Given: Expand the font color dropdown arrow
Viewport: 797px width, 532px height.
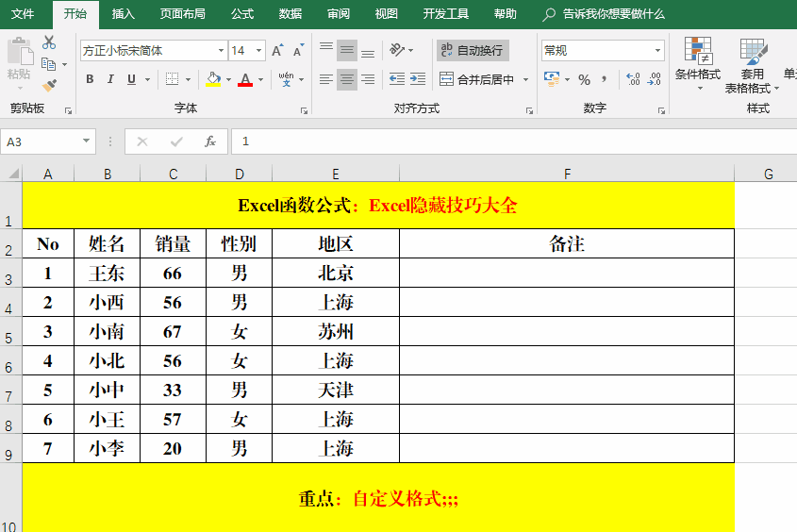Looking at the screenshot, I should coord(260,80).
